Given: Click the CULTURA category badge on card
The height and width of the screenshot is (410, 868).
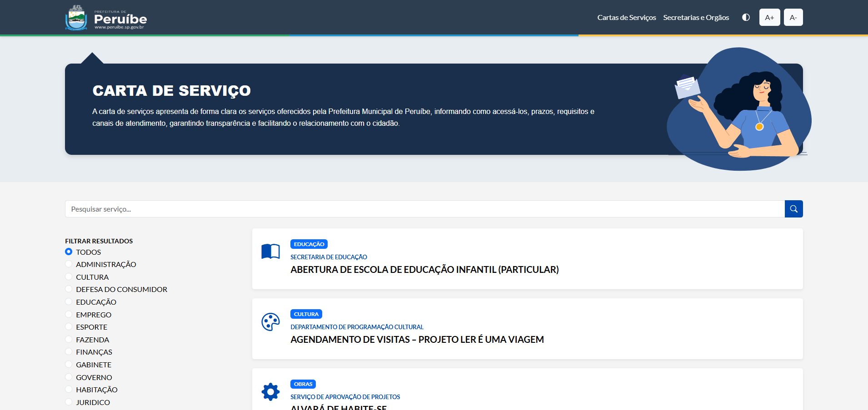Looking at the screenshot, I should (306, 314).
